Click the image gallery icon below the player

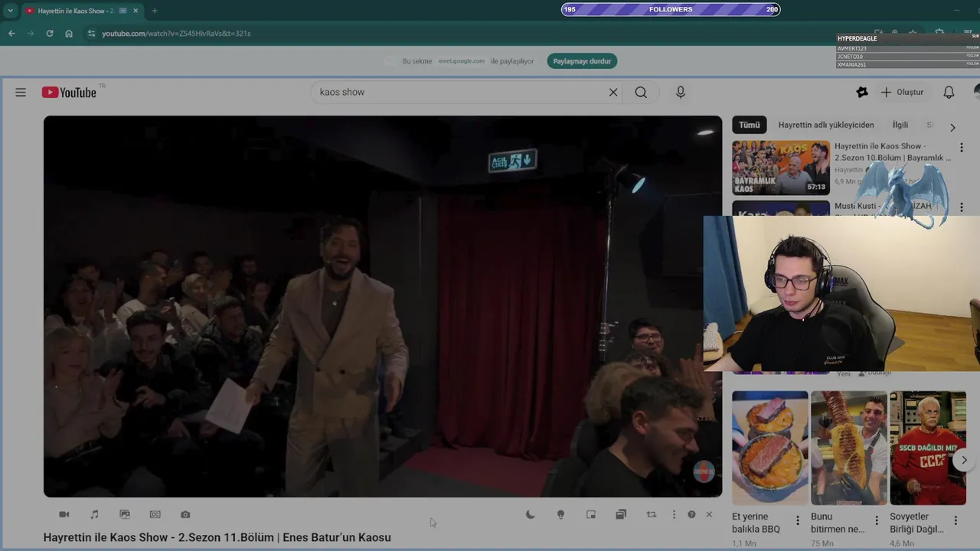coord(125,514)
